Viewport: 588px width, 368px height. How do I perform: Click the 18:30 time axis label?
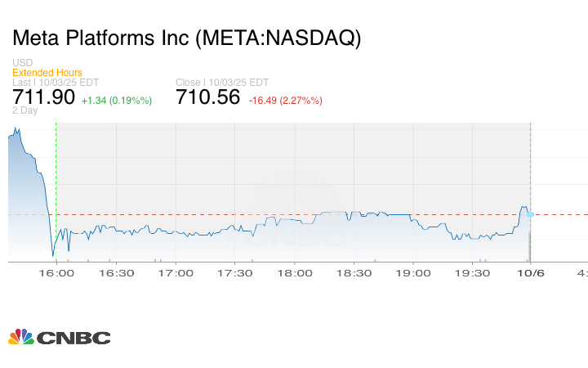(x=354, y=272)
